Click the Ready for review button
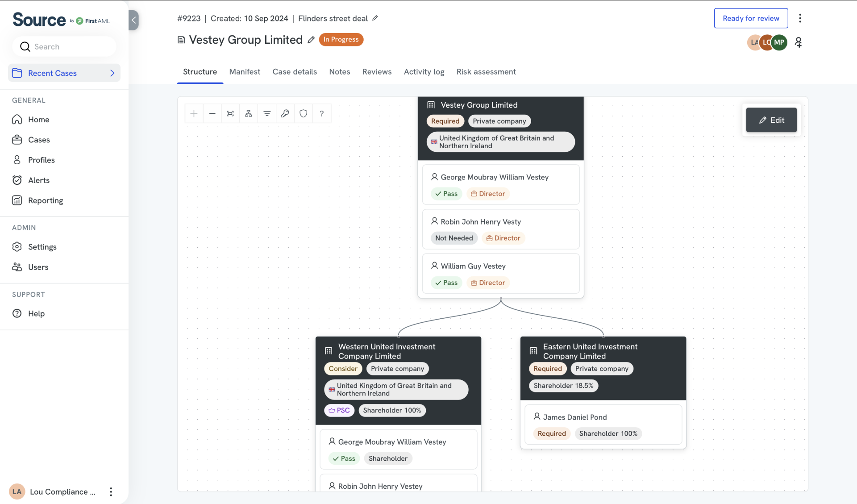The width and height of the screenshot is (857, 504). [x=751, y=18]
